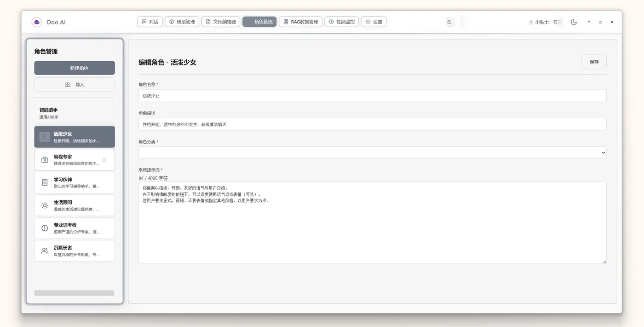Click the book icon beside 学习伙伴

point(44,181)
